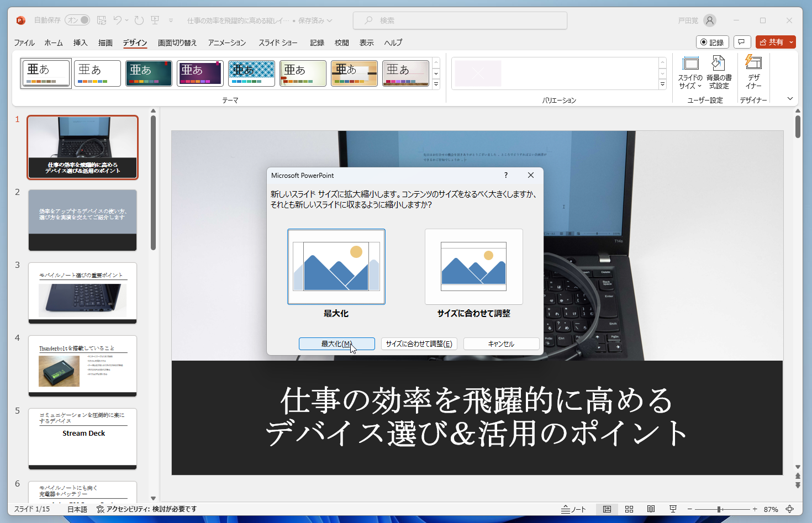
Task: Click the search box 検索
Action: coord(460,20)
